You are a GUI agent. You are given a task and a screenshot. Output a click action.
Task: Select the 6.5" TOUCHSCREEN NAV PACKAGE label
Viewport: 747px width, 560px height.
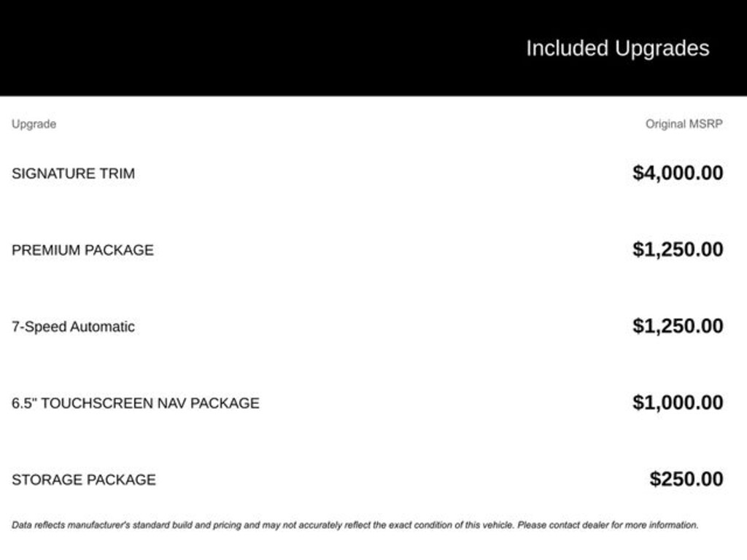pyautogui.click(x=135, y=403)
